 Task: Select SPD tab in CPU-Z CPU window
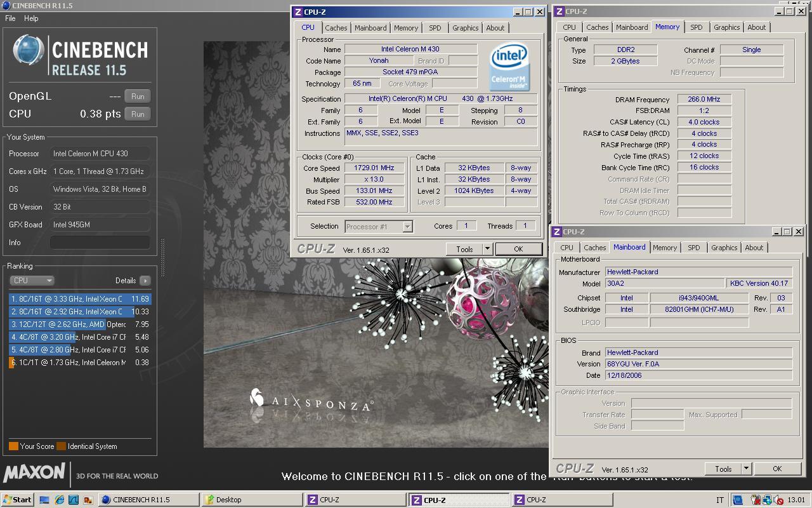pos(435,28)
